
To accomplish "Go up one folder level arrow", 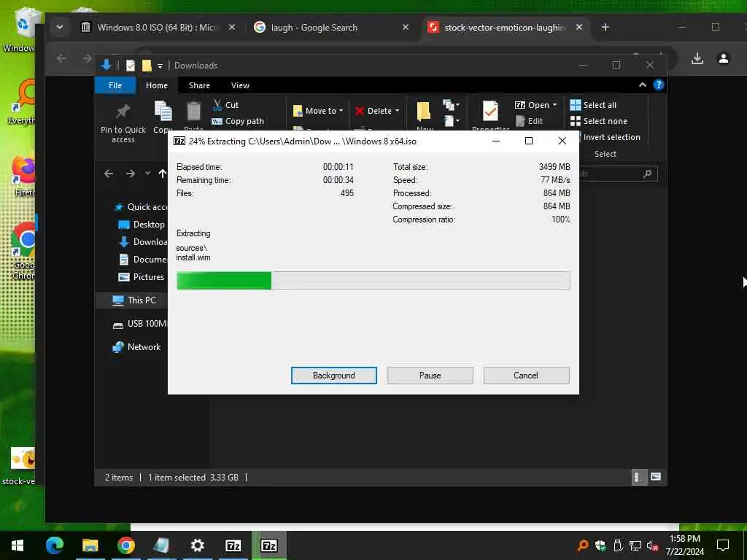I will click(x=163, y=174).
